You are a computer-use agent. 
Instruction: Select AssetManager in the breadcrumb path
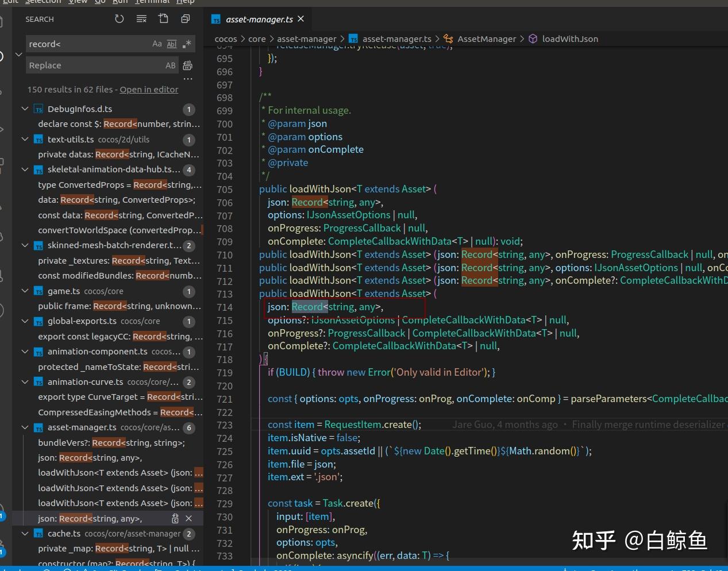click(486, 39)
